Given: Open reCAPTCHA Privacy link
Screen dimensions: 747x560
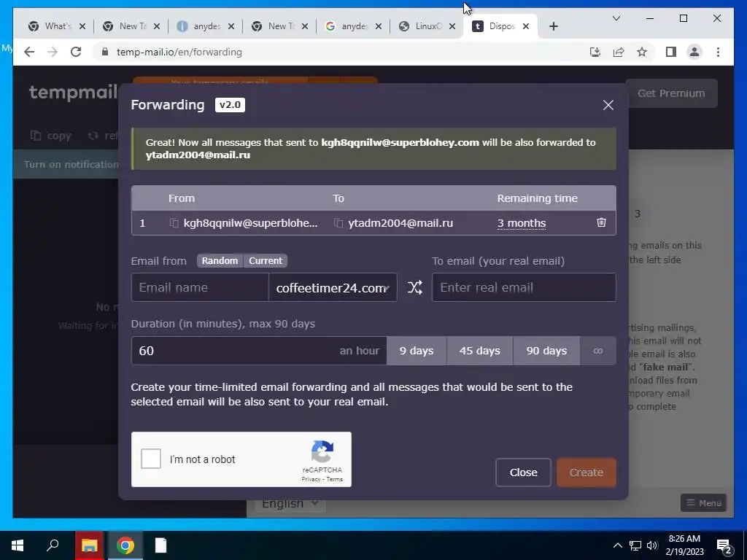Looking at the screenshot, I should [311, 479].
